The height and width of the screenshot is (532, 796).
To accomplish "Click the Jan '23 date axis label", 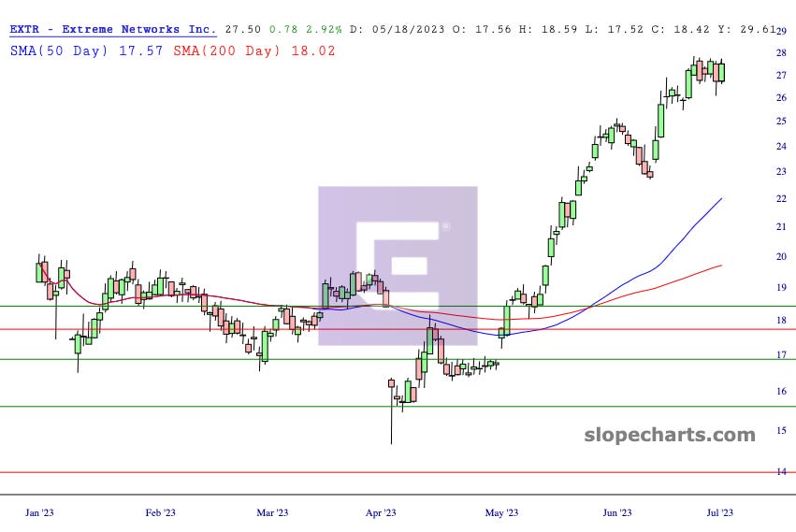I will coord(39,512).
